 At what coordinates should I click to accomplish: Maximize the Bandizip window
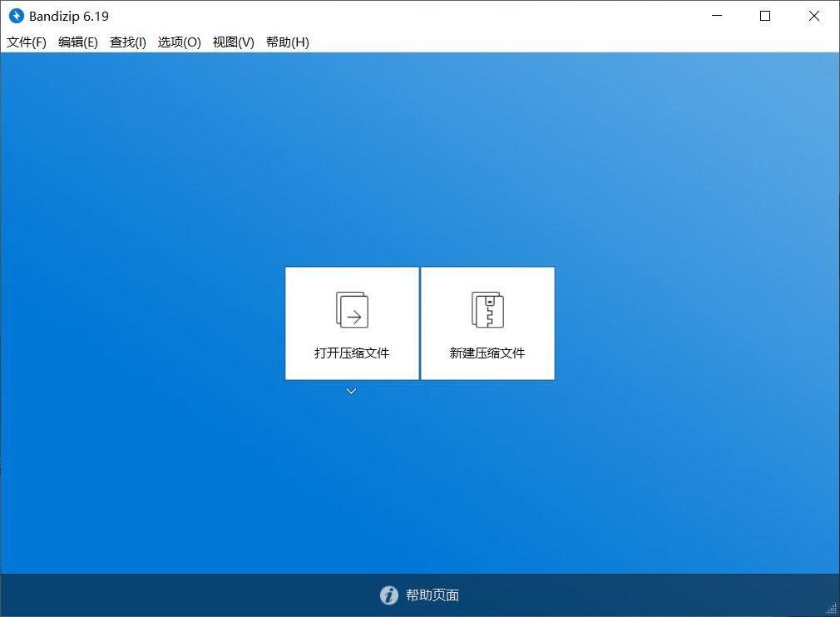pyautogui.click(x=764, y=16)
